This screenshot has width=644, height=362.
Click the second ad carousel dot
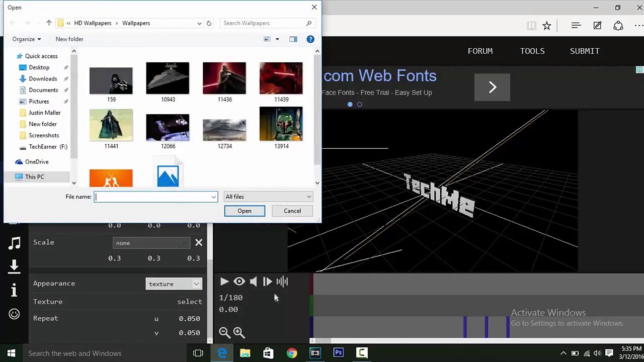tap(359, 105)
